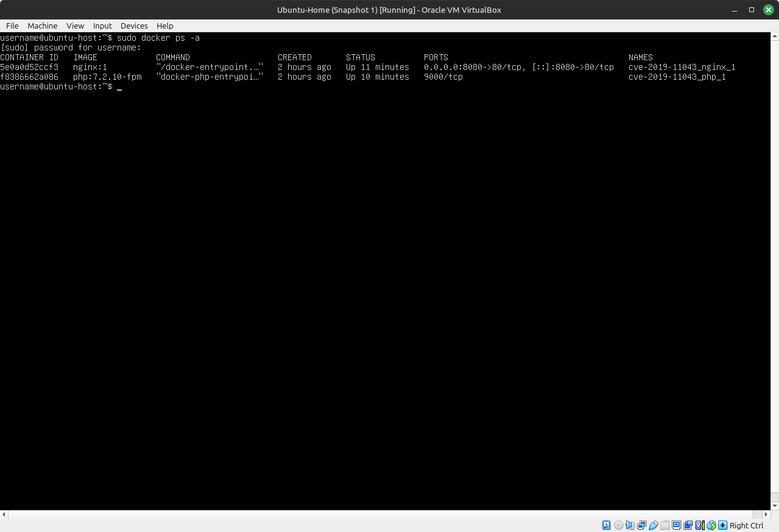Click the "Up 10 minutes" status
This screenshot has height=532, width=779.
point(378,77)
